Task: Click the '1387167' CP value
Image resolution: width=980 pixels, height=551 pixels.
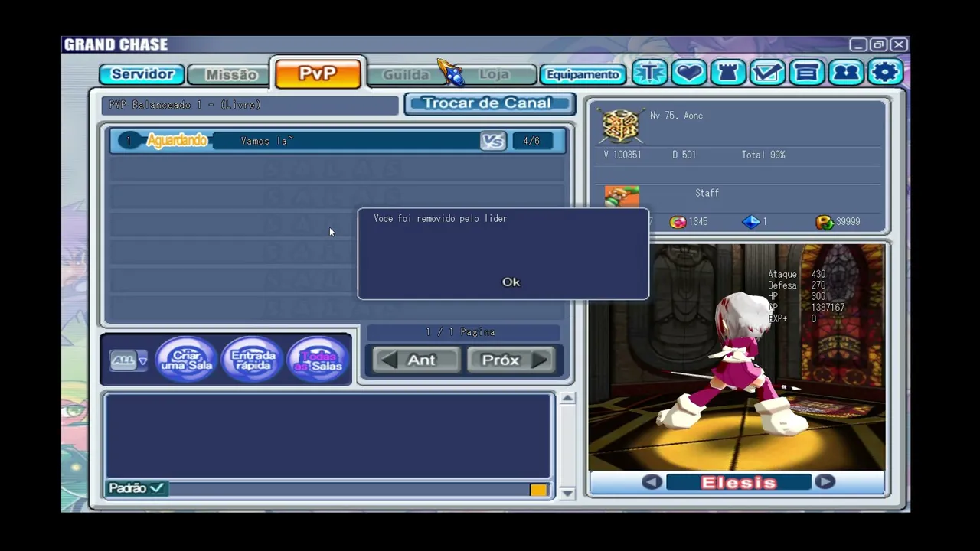Action: pyautogui.click(x=828, y=308)
